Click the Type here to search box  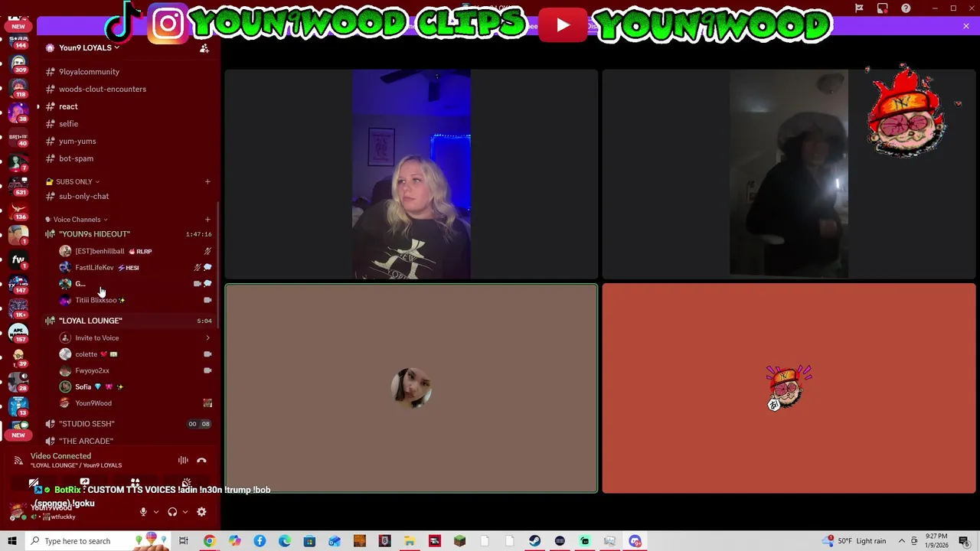[98, 541]
